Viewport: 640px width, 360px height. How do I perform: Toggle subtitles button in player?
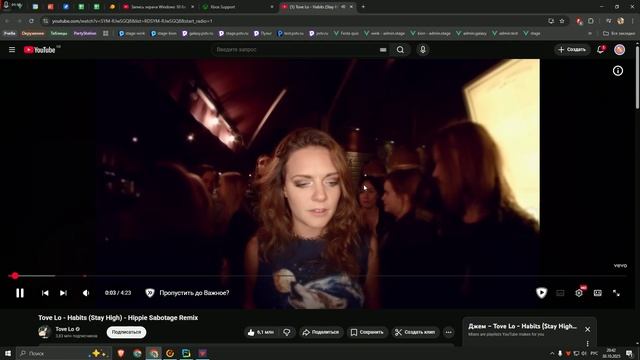click(560, 293)
